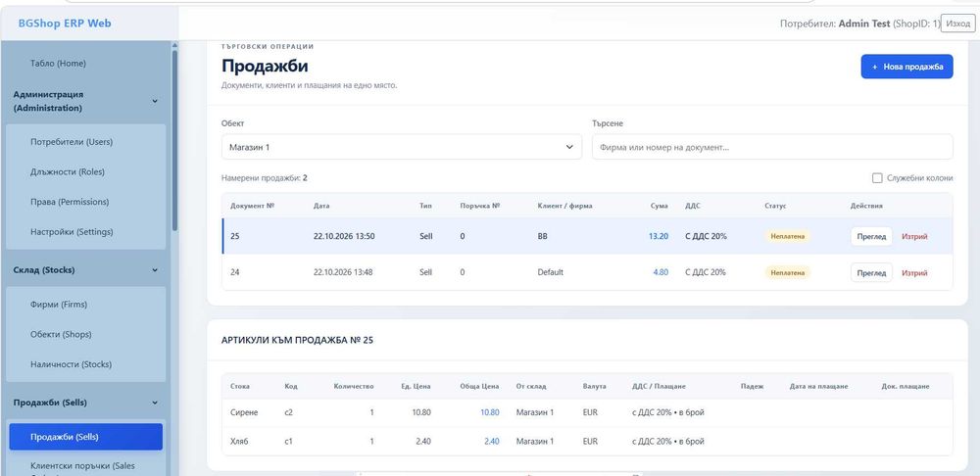The image size is (980, 476).
Task: Click article Хляб in items table
Action: pyautogui.click(x=239, y=441)
